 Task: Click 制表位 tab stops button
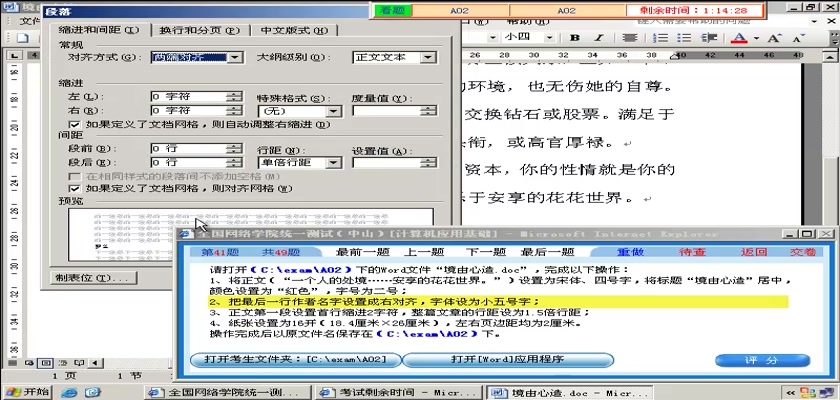[94, 278]
